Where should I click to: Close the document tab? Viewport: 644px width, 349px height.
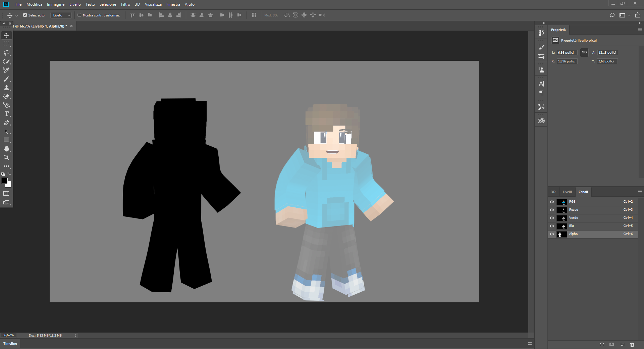[71, 26]
